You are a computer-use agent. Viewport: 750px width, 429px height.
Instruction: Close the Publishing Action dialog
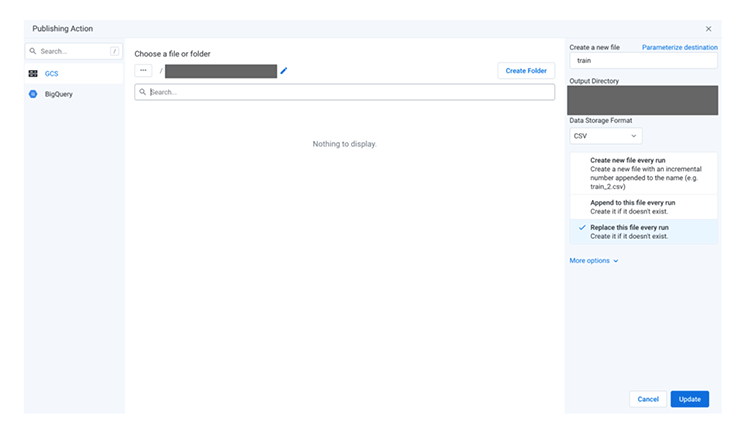(709, 29)
